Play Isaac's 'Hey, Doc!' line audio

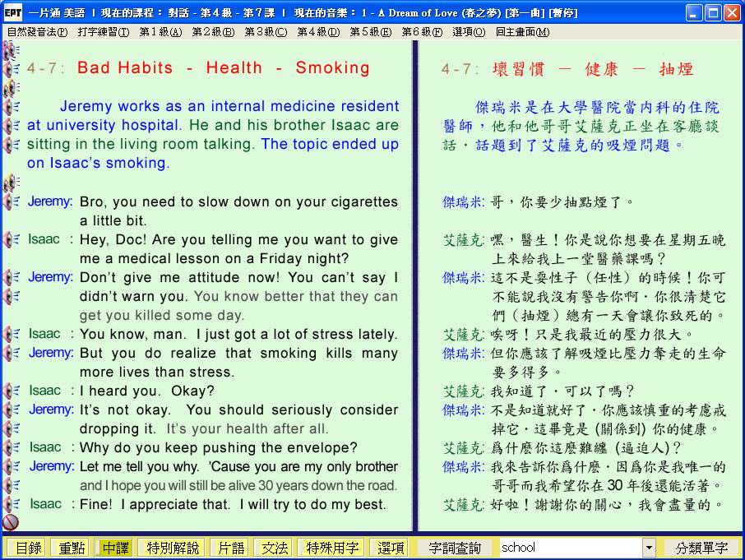tap(11, 239)
